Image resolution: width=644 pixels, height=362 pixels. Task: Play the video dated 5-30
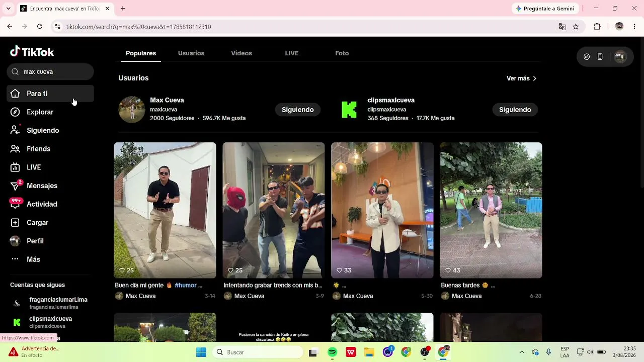pyautogui.click(x=382, y=210)
